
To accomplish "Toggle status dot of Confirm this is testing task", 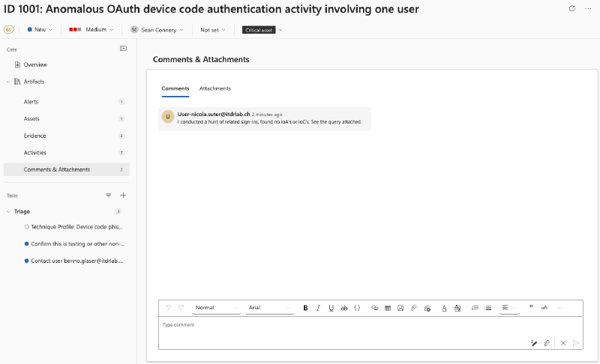I will point(26,243).
